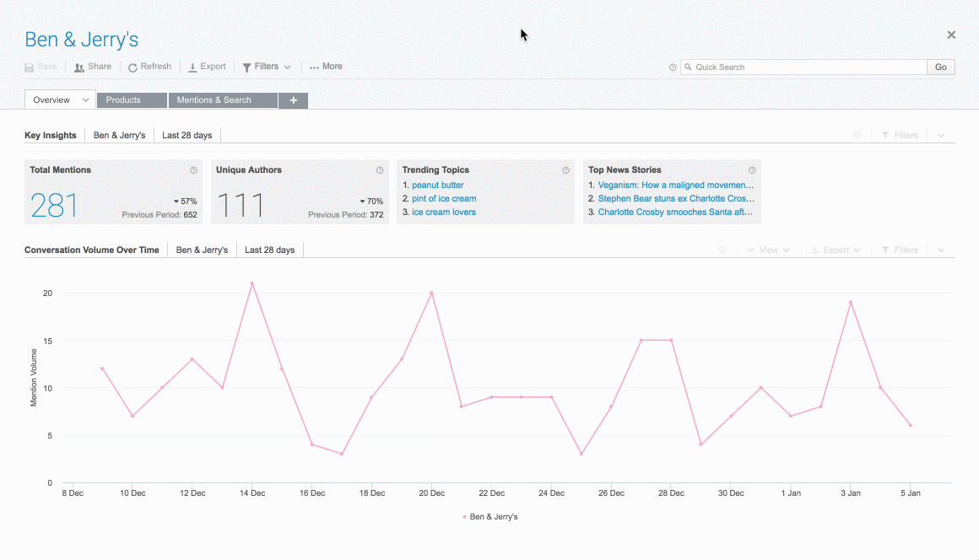Click help icon on Trending Topics card

point(565,170)
